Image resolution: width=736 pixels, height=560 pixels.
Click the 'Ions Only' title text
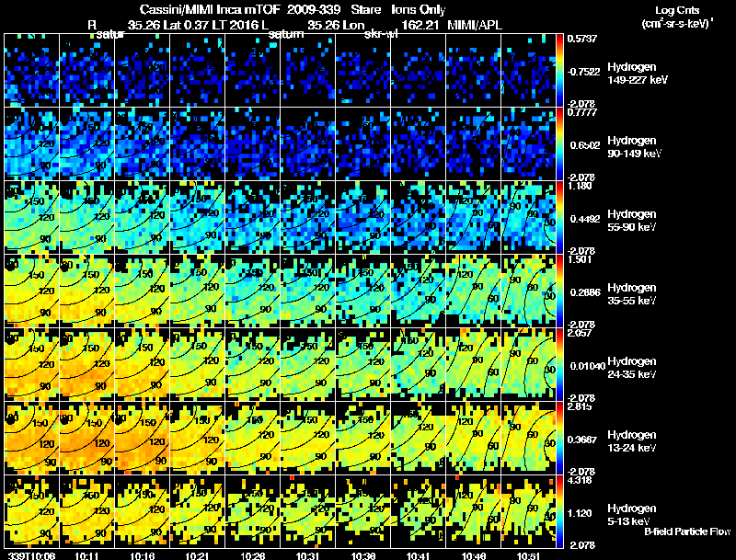419,9
